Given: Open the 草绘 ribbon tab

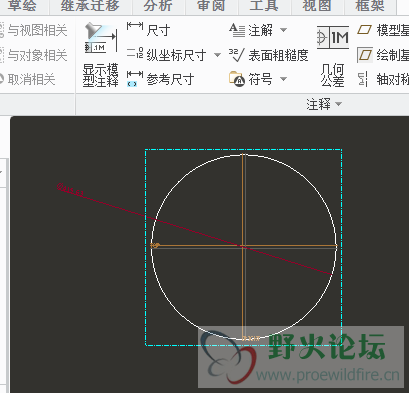Looking at the screenshot, I should click(22, 5).
